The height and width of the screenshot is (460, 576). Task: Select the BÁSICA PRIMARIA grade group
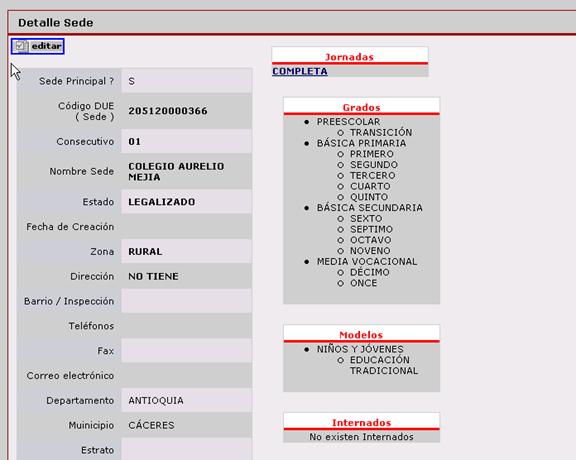(361, 143)
